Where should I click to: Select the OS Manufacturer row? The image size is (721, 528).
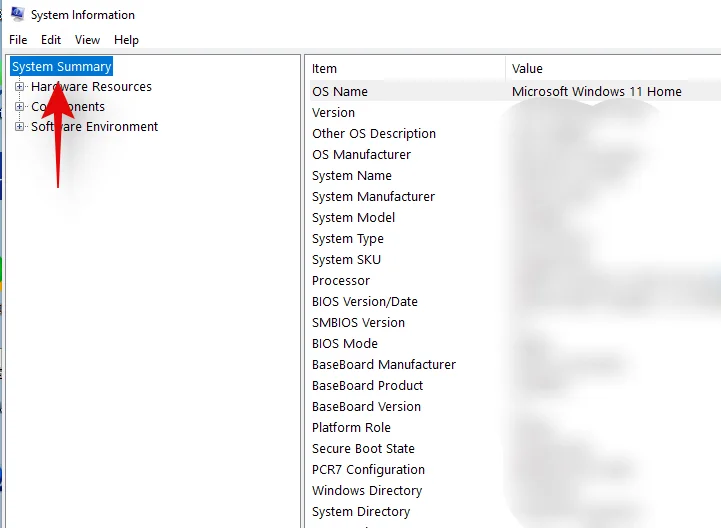pyautogui.click(x=514, y=155)
